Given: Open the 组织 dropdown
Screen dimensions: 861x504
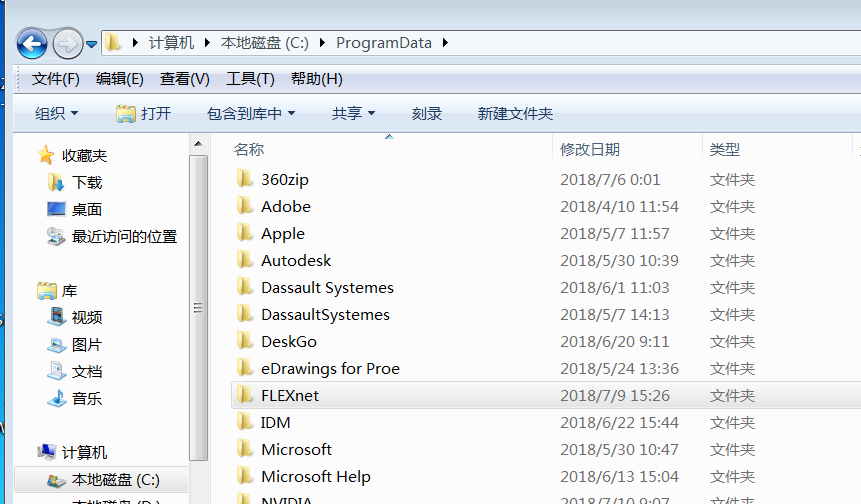Looking at the screenshot, I should point(57,114).
